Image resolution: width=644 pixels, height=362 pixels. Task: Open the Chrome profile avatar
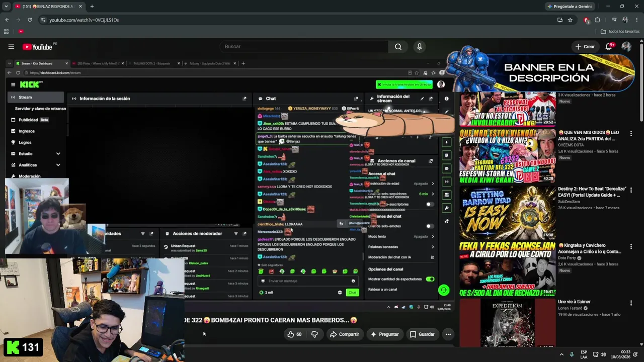pyautogui.click(x=625, y=20)
